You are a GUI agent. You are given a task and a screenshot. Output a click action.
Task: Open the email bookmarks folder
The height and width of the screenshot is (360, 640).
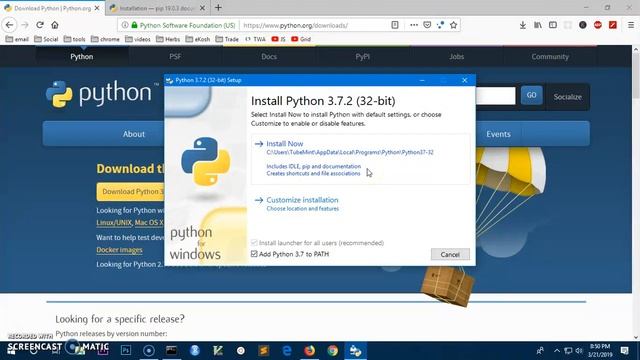[17, 39]
